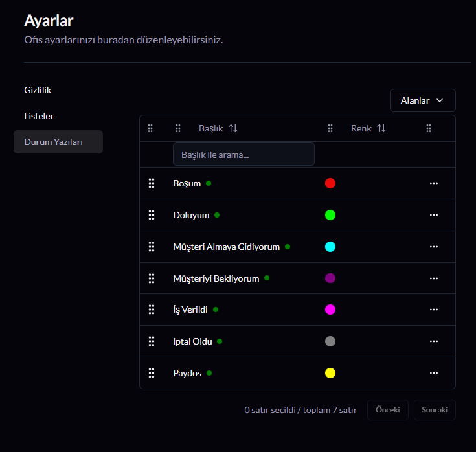
Task: Switch to the Listeler tab
Action: (x=39, y=116)
